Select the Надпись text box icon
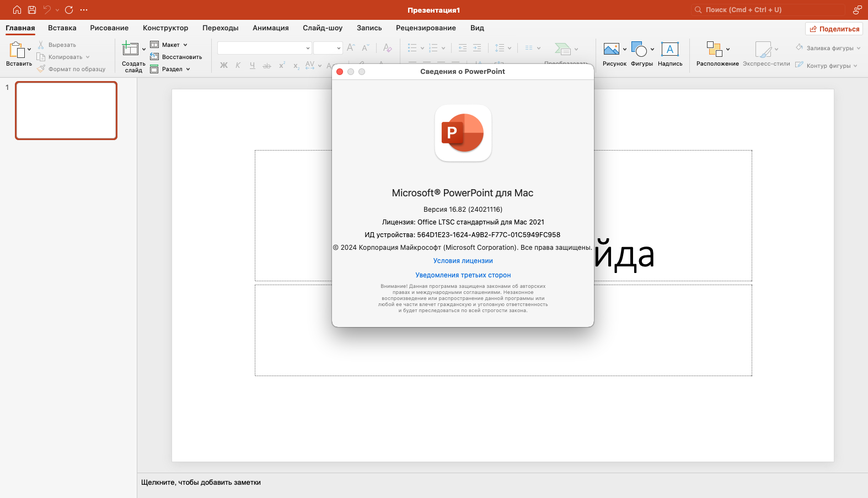The height and width of the screenshot is (498, 868). coord(669,49)
